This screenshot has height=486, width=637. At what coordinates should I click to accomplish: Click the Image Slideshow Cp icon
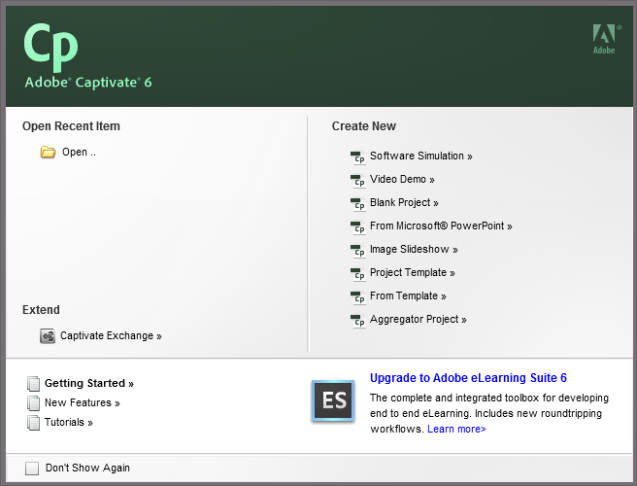[x=358, y=250]
